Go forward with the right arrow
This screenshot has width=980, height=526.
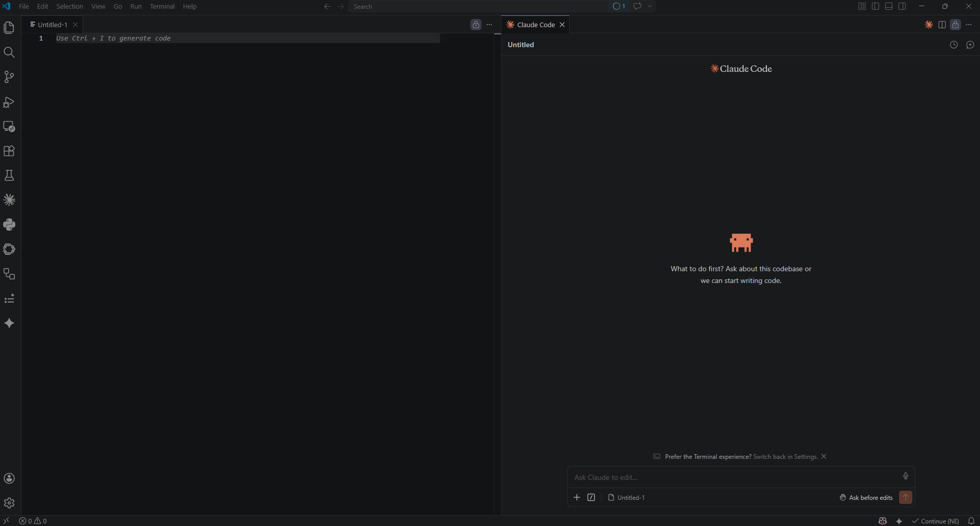point(341,6)
